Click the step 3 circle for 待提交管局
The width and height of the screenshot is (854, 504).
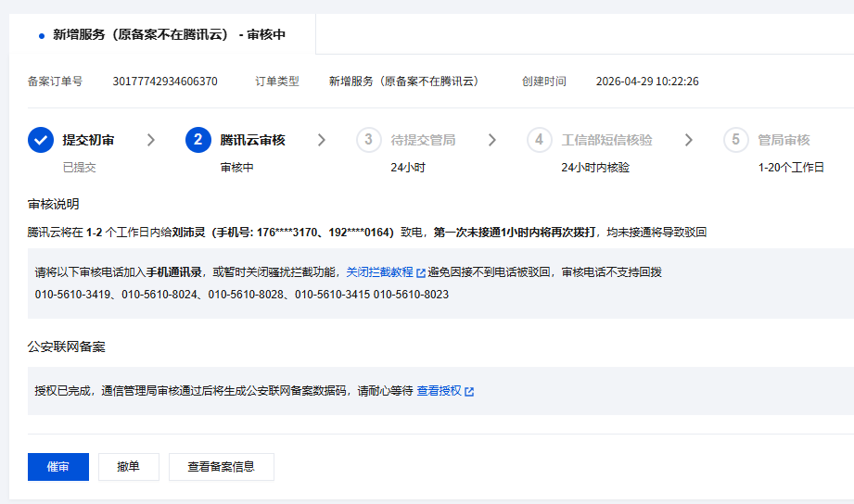click(369, 140)
